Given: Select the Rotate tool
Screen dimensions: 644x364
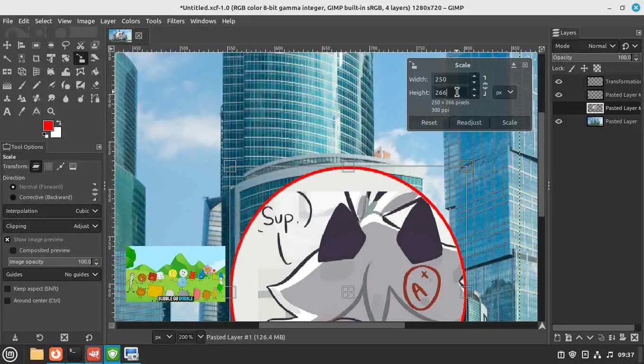Looking at the screenshot, I should coord(66,58).
